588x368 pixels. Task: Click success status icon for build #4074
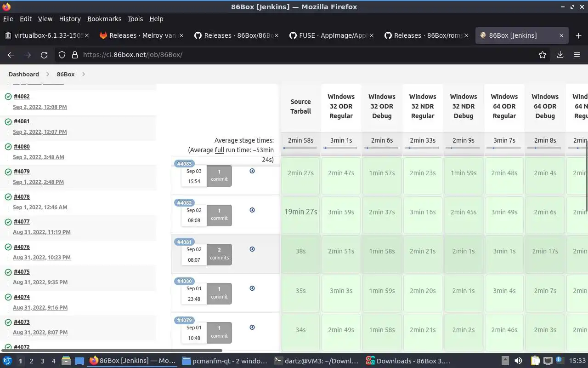coord(8,298)
